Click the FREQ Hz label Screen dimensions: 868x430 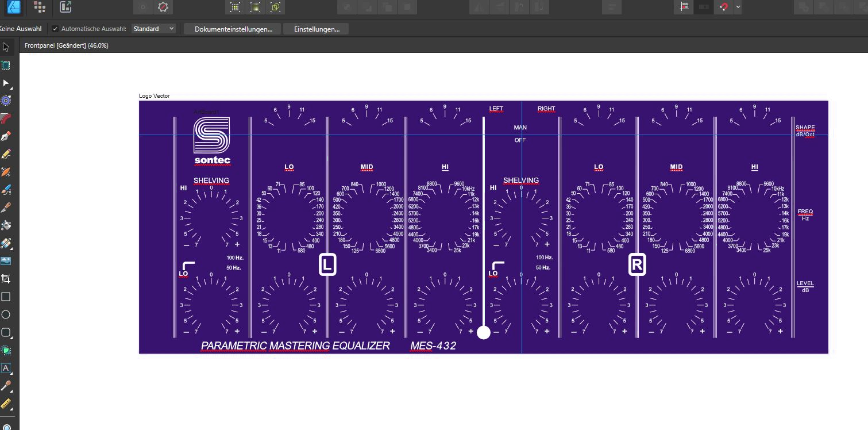coord(805,215)
